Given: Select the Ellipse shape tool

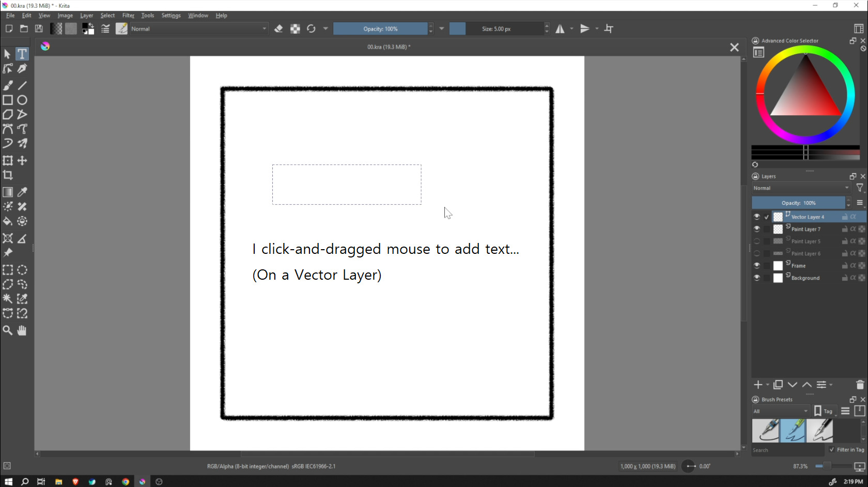Looking at the screenshot, I should click(x=22, y=100).
